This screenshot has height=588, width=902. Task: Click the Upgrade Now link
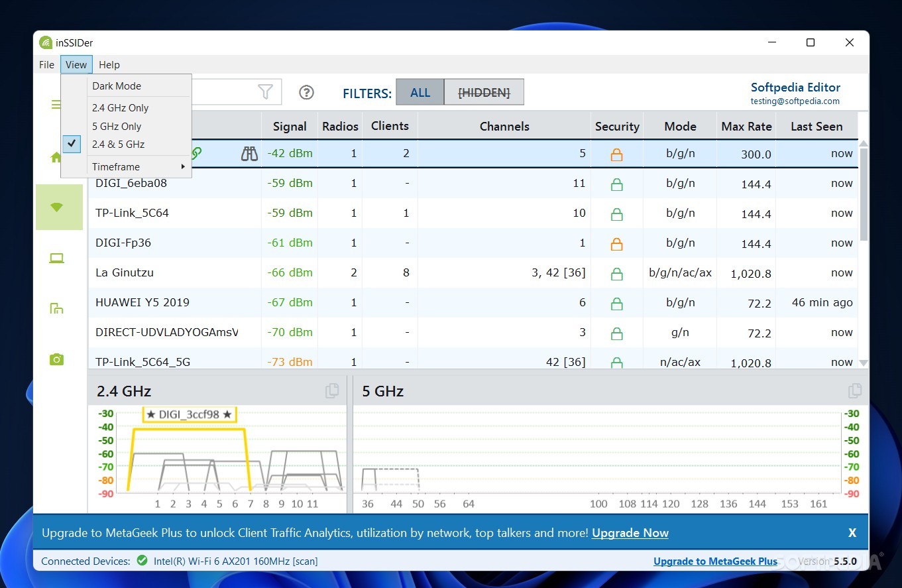pyautogui.click(x=630, y=533)
